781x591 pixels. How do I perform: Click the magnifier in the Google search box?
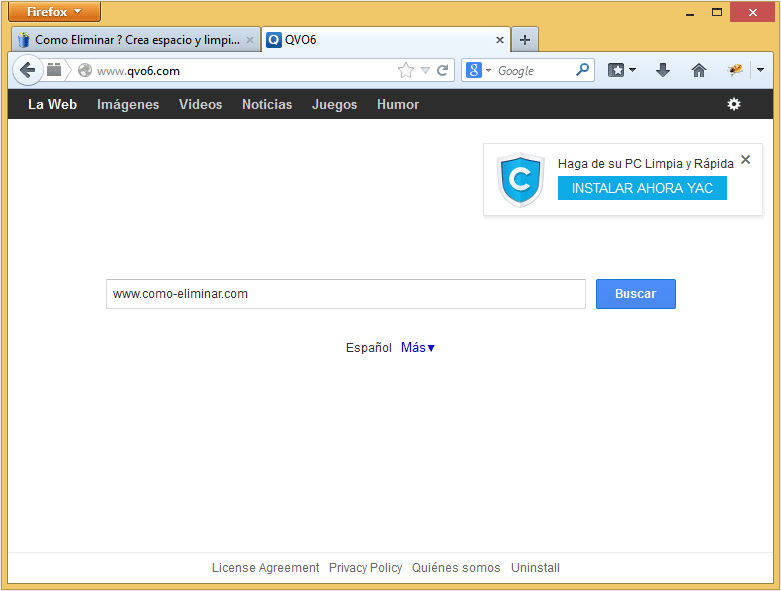click(582, 70)
